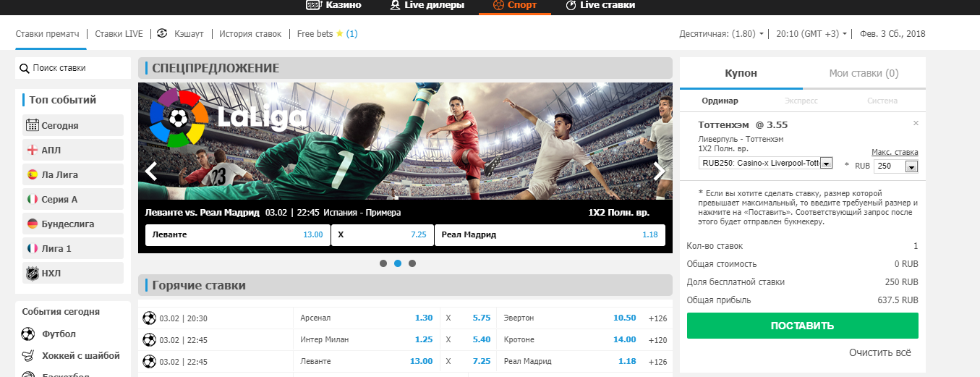
Task: Open stake amount 250 dropdown
Action: [x=895, y=166]
